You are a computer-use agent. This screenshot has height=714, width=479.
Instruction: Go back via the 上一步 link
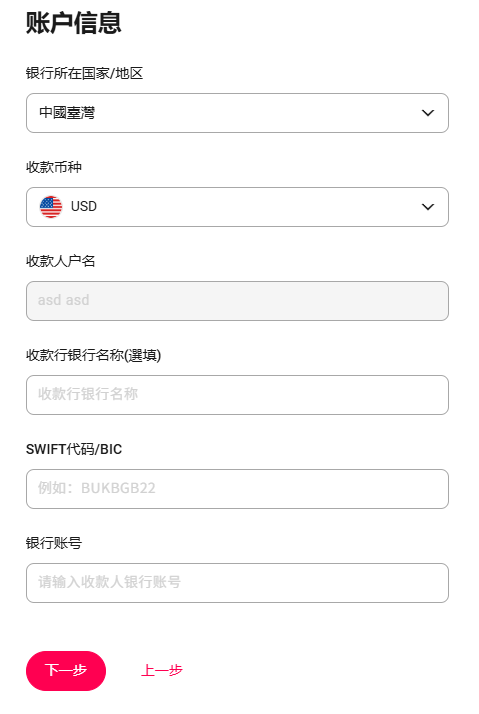(x=162, y=670)
